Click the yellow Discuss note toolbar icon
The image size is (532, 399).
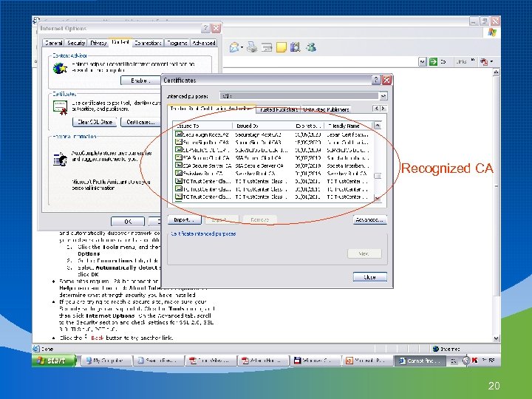(x=282, y=47)
